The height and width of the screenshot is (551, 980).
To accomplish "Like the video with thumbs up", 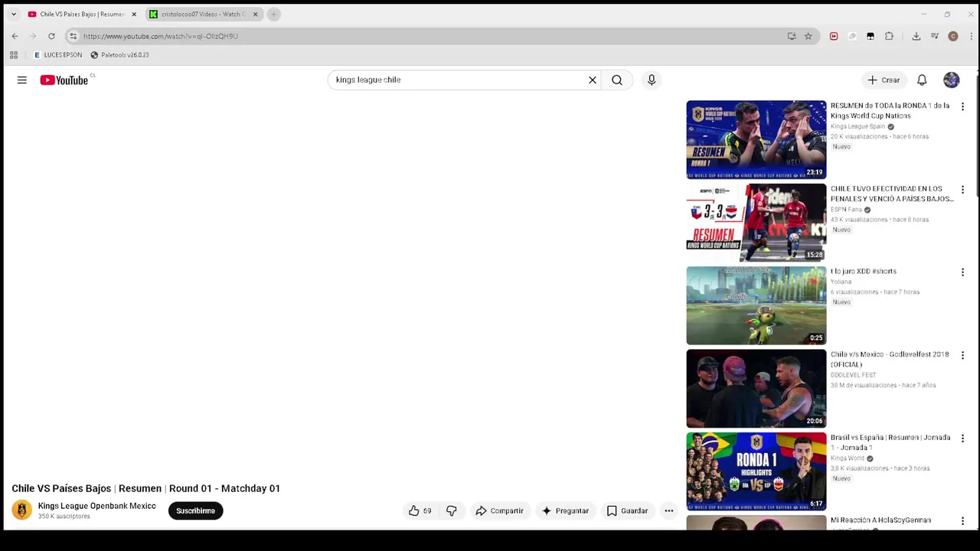I will click(420, 510).
